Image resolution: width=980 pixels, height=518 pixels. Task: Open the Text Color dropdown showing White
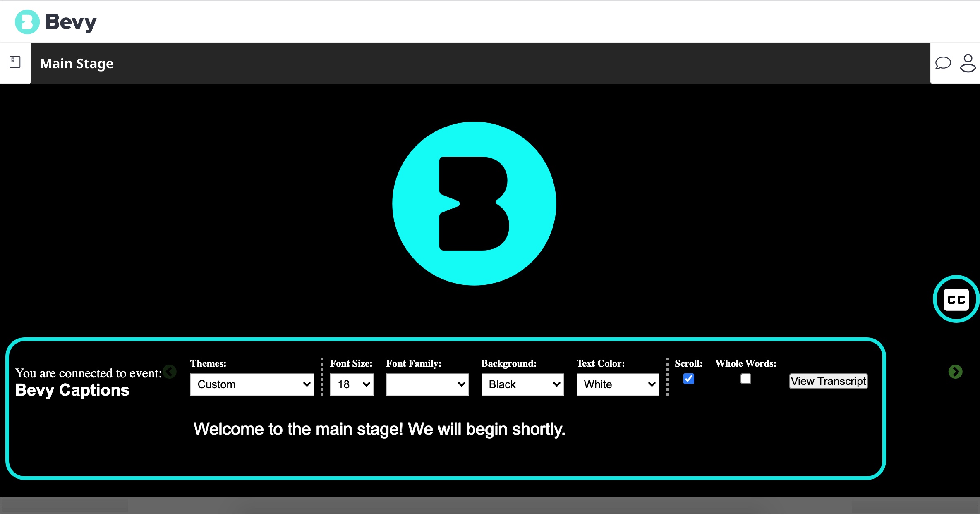(618, 384)
